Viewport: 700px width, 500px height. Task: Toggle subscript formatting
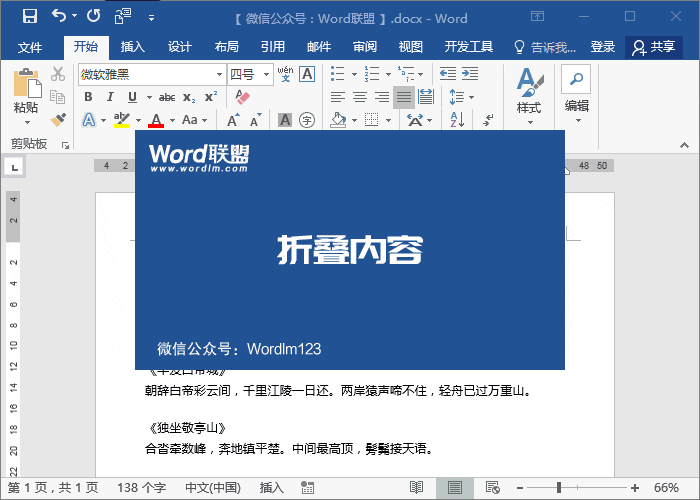(x=189, y=97)
